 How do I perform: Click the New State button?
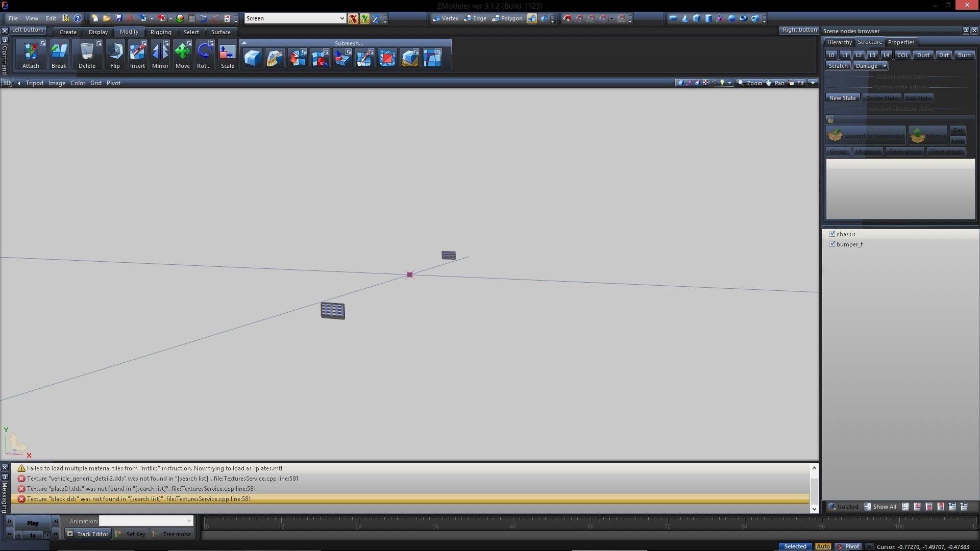[x=842, y=98]
